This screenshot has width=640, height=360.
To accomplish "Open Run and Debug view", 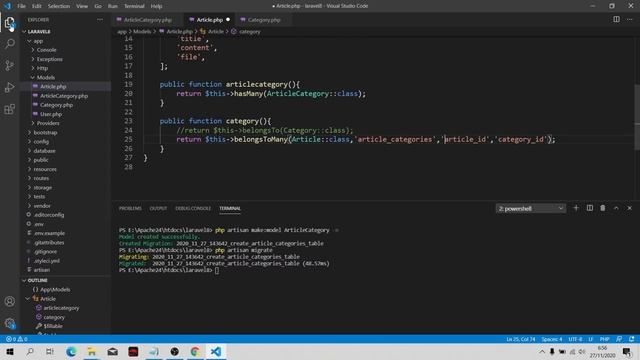I will tap(10, 87).
